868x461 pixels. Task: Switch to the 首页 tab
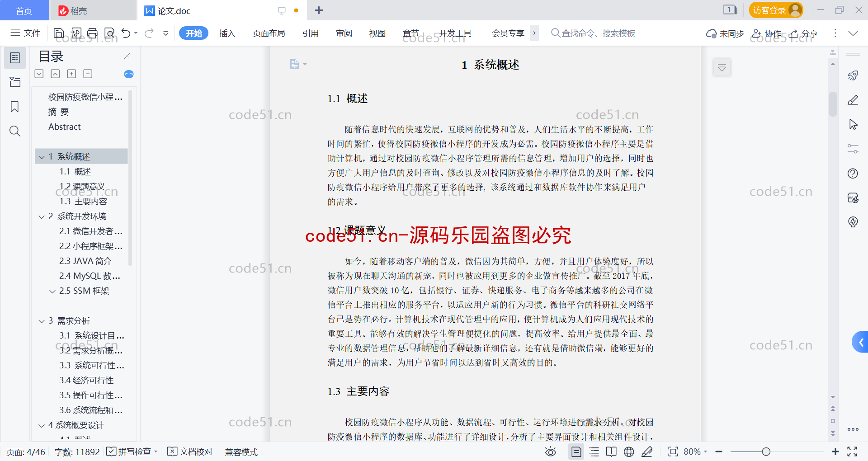[x=24, y=10]
